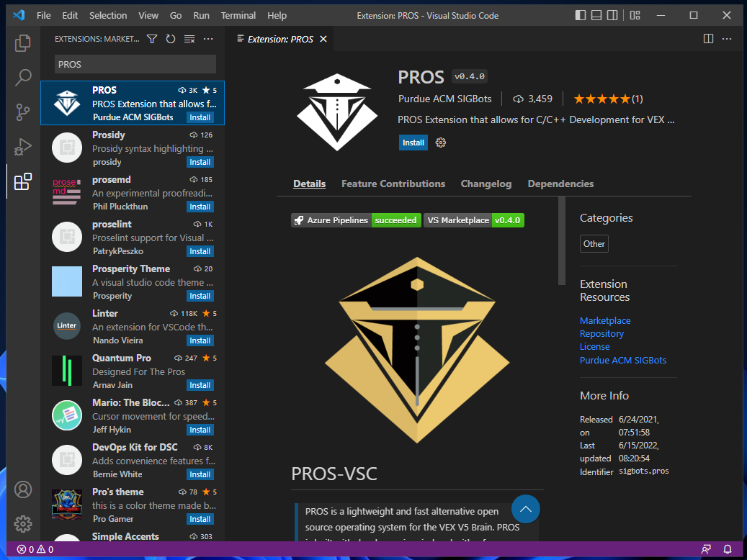Install the PROS extension from the list

pos(200,117)
